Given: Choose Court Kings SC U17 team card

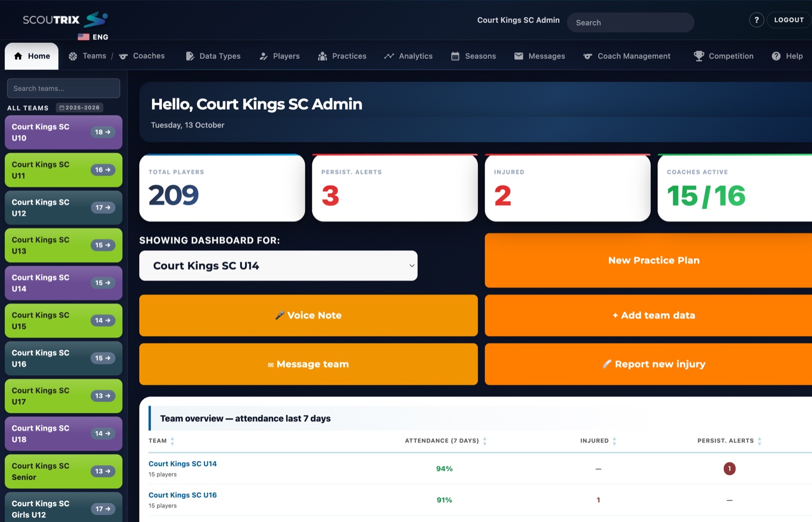Looking at the screenshot, I should 63,396.
